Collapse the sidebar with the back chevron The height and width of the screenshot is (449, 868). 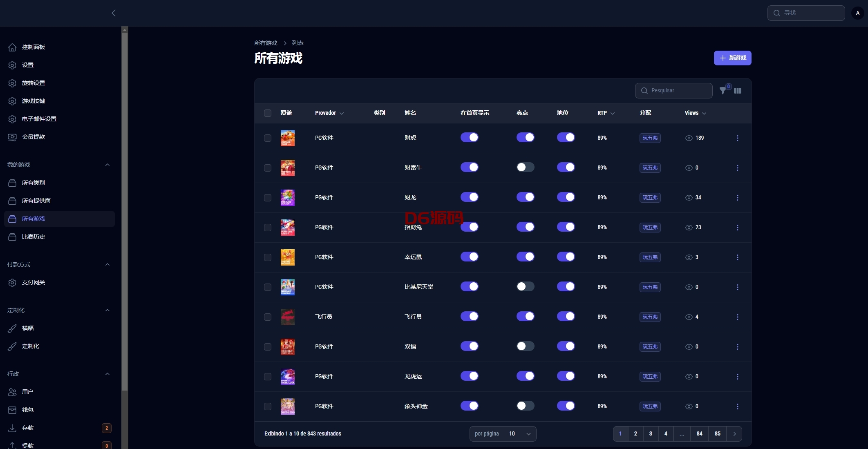[x=114, y=13]
